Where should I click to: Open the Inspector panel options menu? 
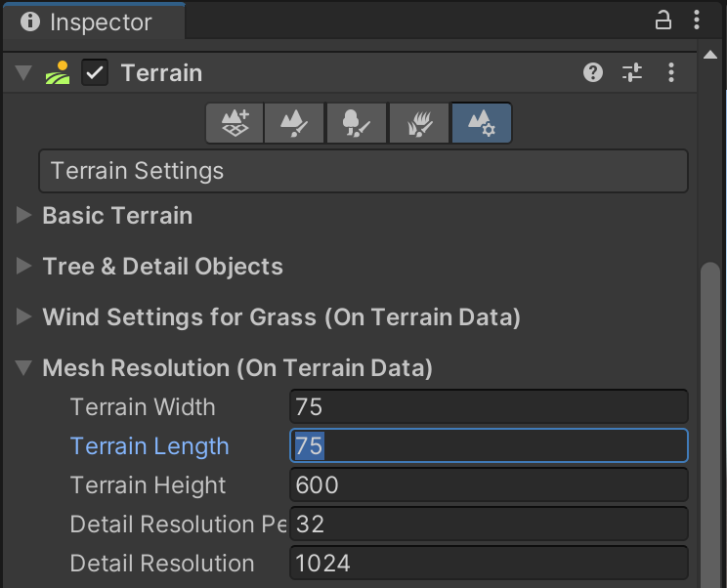point(696,21)
